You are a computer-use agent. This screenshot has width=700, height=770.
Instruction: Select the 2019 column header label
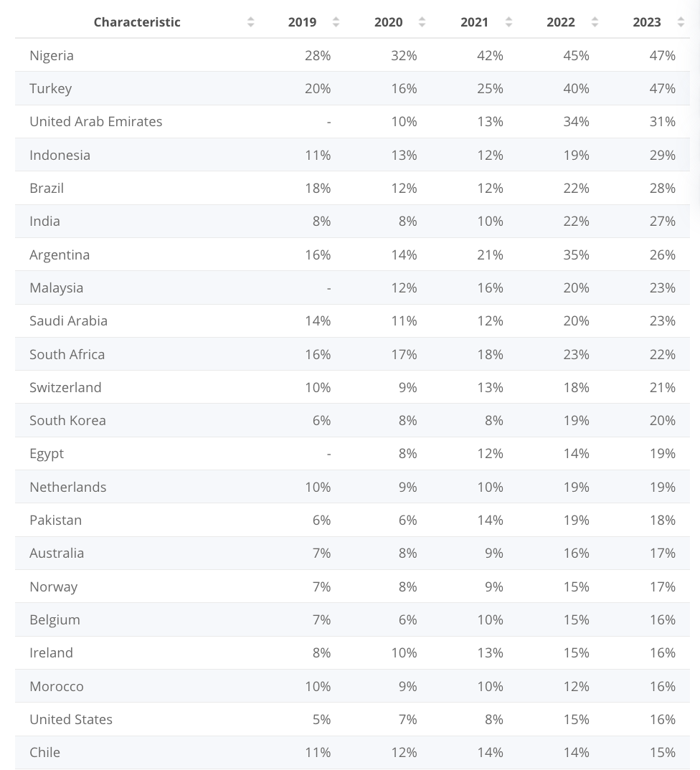302,22
